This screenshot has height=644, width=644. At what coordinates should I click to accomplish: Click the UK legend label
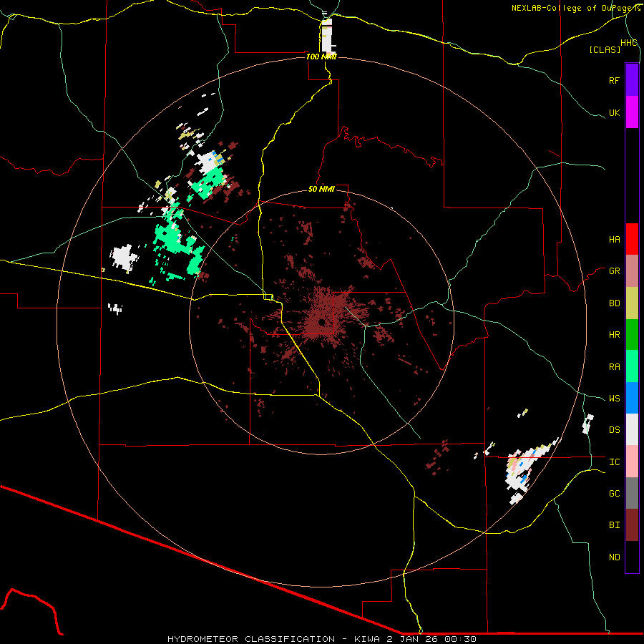pos(614,112)
